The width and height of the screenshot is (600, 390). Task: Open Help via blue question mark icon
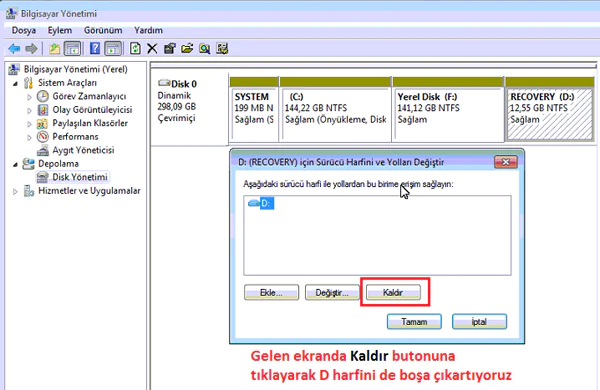(x=95, y=49)
